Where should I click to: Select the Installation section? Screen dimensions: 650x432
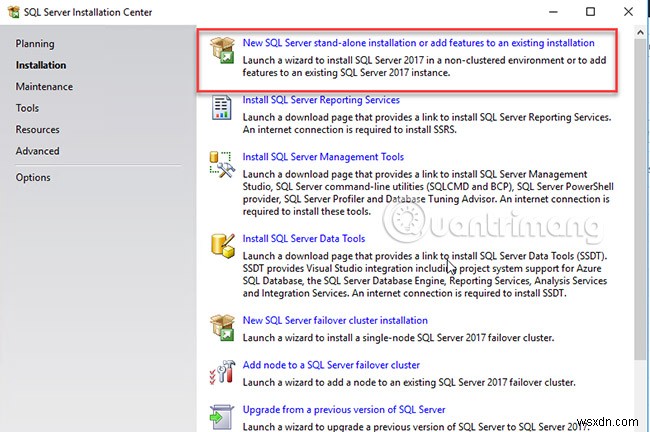coord(41,65)
